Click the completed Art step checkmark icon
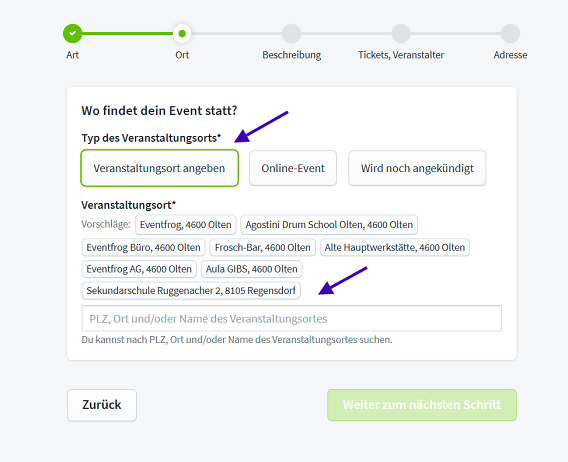Image resolution: width=568 pixels, height=462 pixels. [72, 33]
